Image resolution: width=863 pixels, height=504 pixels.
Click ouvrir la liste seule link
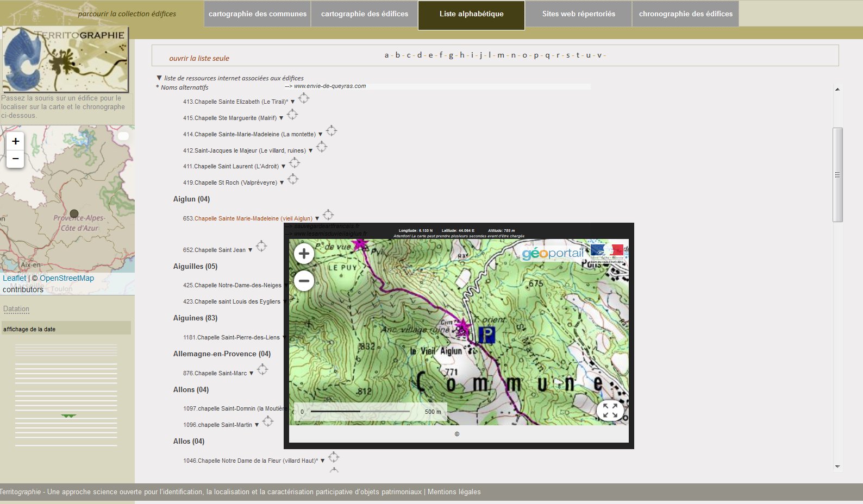(x=199, y=58)
